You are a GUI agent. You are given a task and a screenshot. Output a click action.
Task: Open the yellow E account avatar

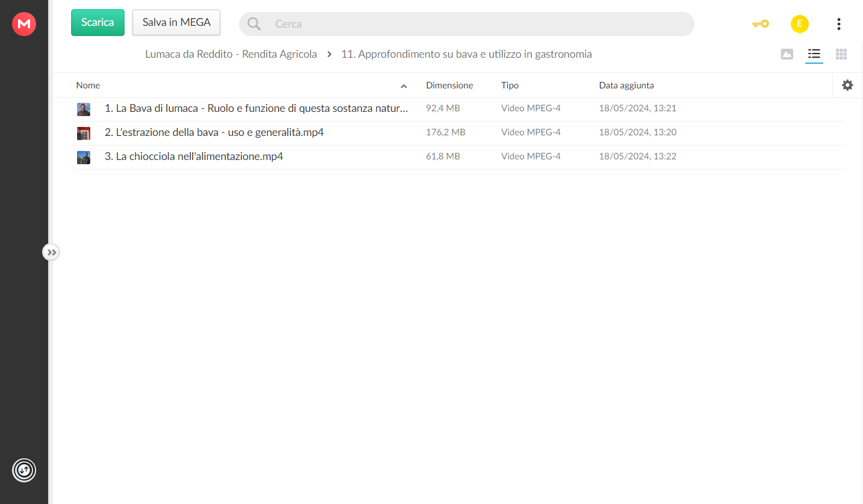coord(800,24)
